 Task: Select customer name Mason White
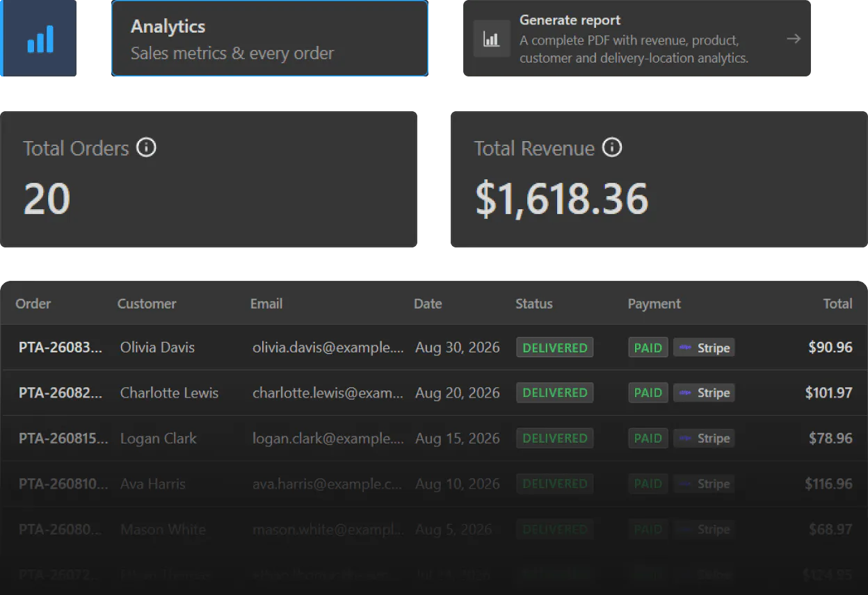(163, 530)
